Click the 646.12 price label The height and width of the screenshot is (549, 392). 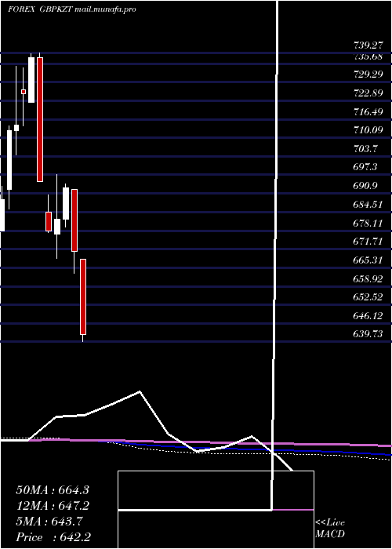coord(368,316)
